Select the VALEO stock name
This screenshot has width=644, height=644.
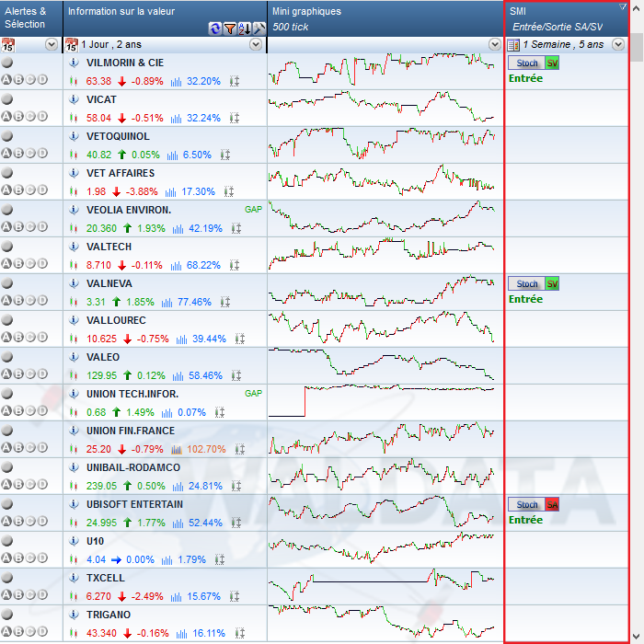[103, 357]
